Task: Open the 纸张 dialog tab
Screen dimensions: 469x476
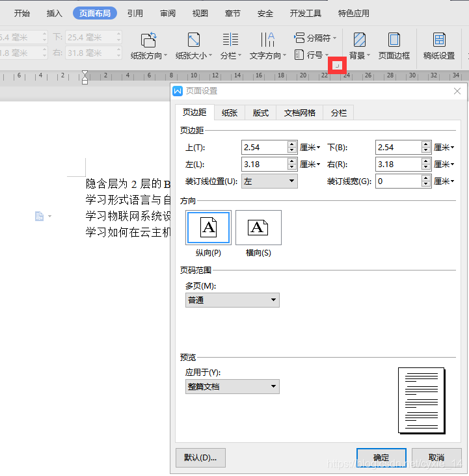Action: click(x=230, y=113)
